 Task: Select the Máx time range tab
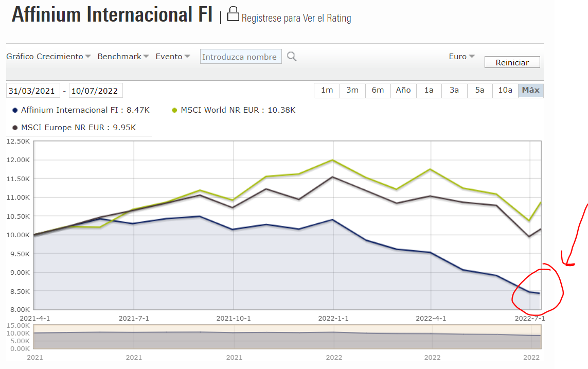(530, 90)
